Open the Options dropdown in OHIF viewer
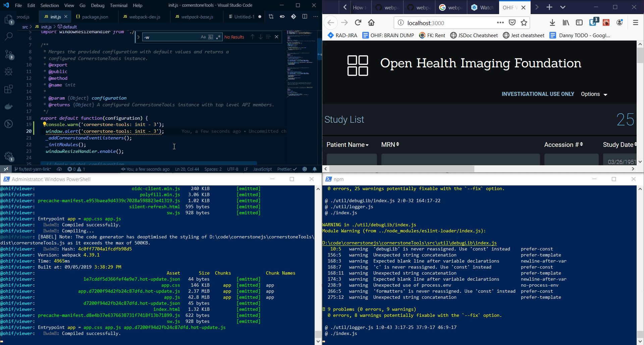Viewport: 644px width, 345px height. (594, 94)
